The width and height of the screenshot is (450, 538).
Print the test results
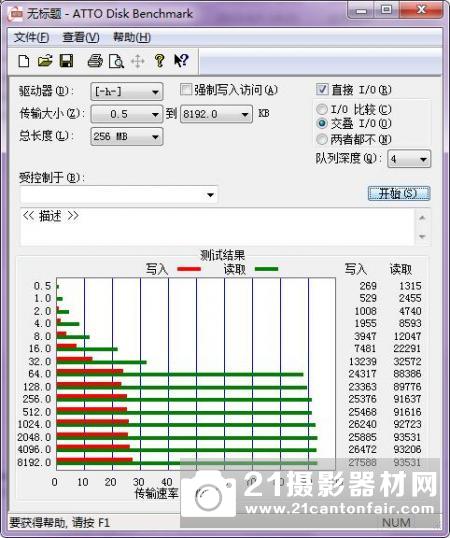click(95, 61)
